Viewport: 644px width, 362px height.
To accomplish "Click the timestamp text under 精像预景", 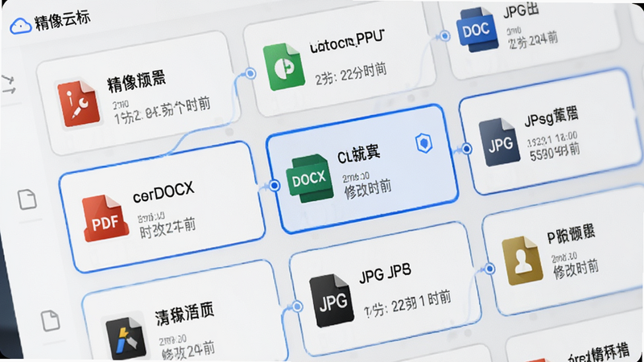I will 162,111.
